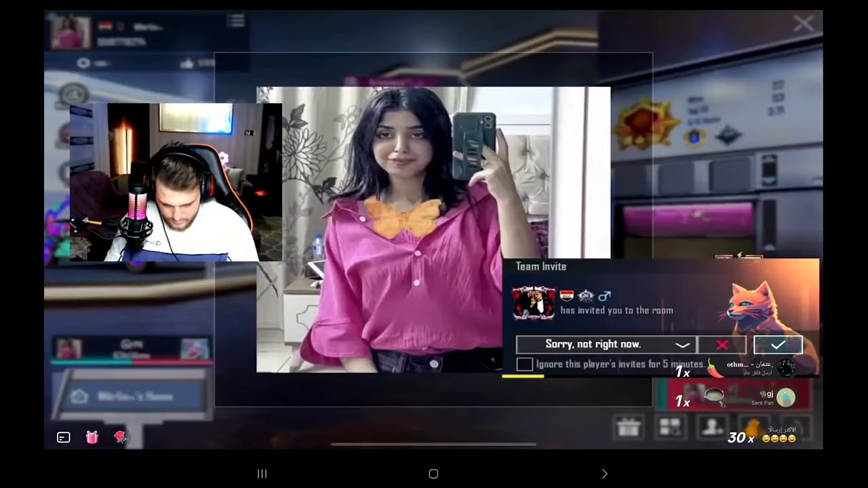Viewport: 868px width, 488px height.
Task: Click the thumbs-up like icon
Action: click(x=186, y=63)
